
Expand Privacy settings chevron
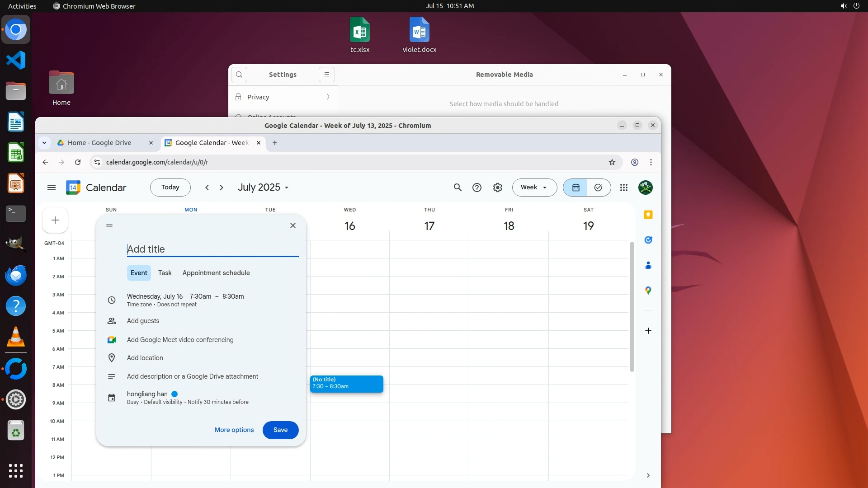[x=328, y=97]
